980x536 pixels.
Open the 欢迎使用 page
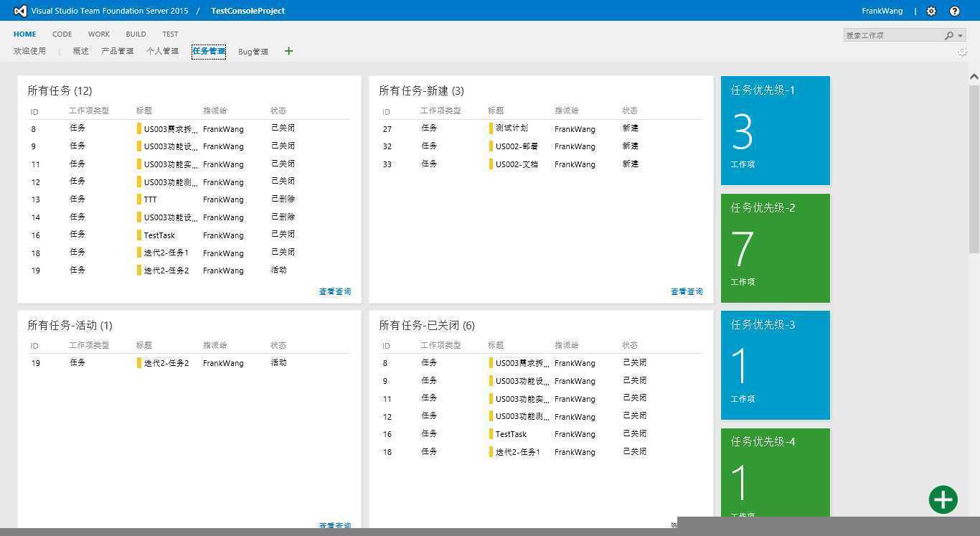pyautogui.click(x=29, y=51)
